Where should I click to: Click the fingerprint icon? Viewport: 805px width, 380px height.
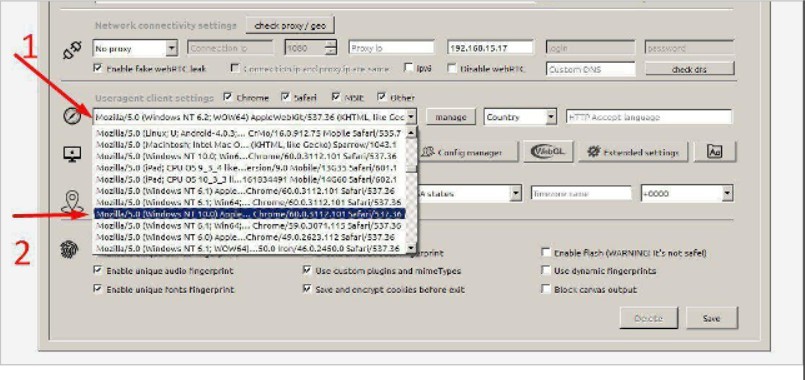click(x=70, y=250)
